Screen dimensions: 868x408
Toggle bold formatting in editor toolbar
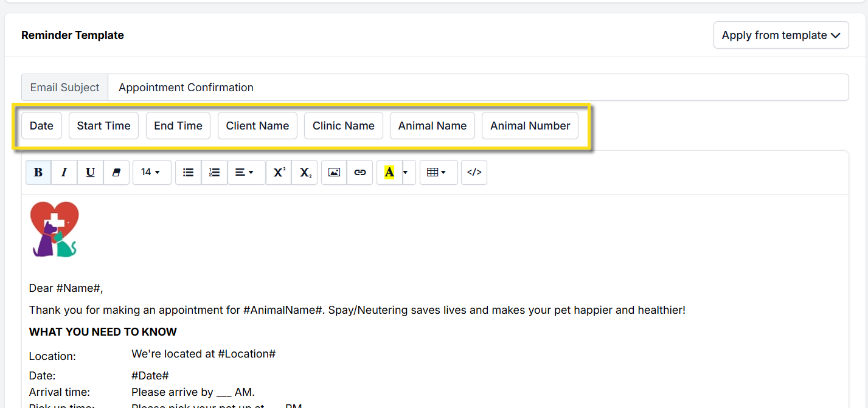pos(38,173)
